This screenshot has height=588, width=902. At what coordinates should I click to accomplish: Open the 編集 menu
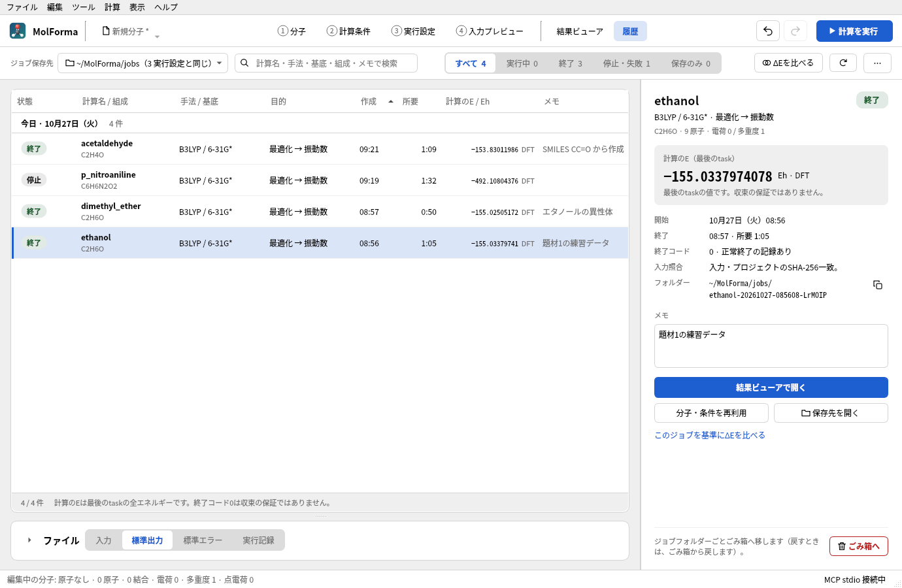tap(55, 7)
